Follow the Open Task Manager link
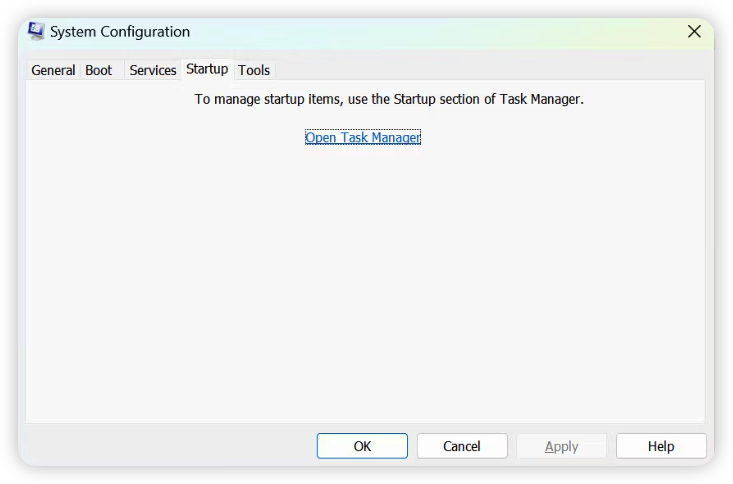 pyautogui.click(x=363, y=137)
